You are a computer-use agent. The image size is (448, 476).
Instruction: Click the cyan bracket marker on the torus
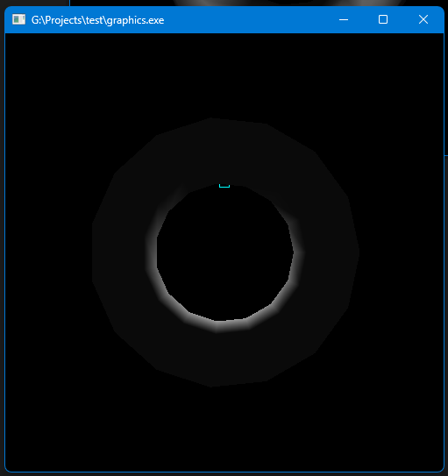click(x=224, y=186)
